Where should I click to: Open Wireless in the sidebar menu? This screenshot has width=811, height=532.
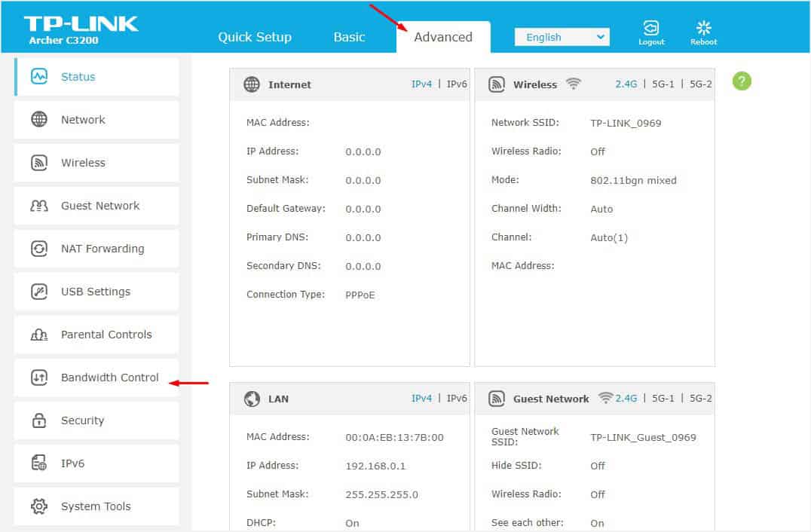click(96, 162)
